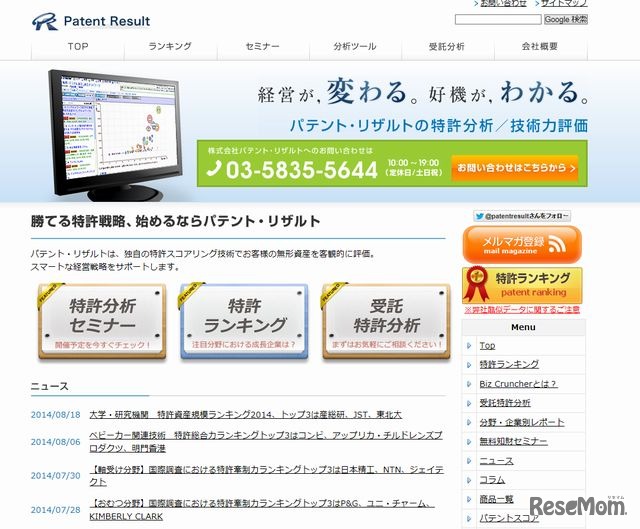The image size is (640, 529).
Task: Open 商品一覧 in the sidebar Menu
Action: [x=496, y=499]
